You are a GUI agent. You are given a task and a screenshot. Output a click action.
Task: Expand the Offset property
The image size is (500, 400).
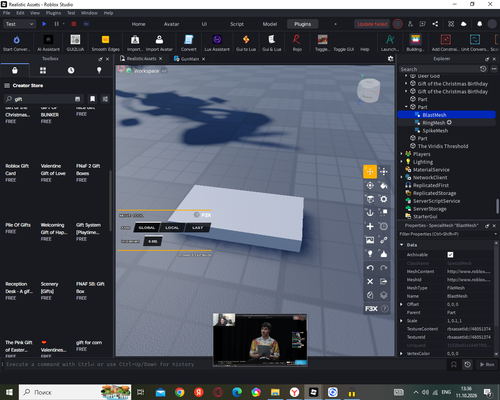[x=401, y=304]
